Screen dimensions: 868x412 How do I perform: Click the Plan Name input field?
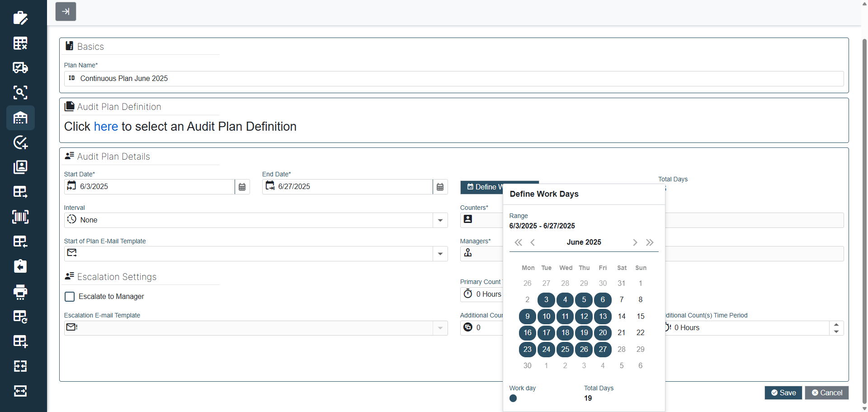point(452,79)
